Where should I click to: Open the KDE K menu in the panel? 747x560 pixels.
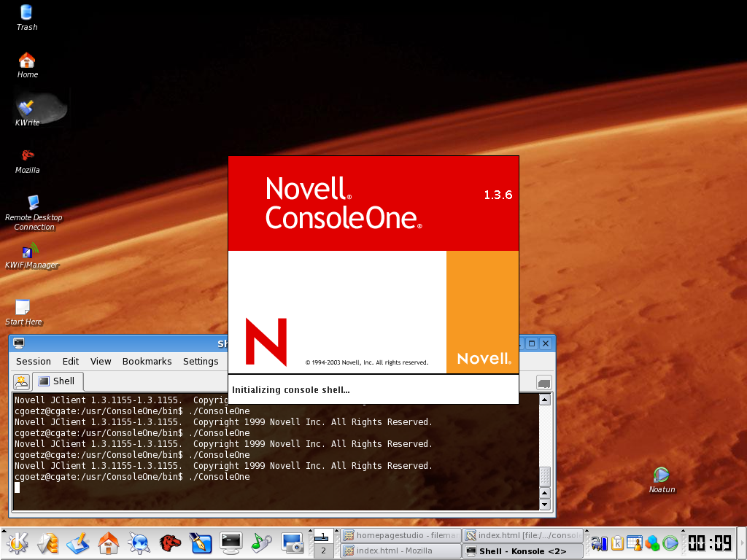18,543
